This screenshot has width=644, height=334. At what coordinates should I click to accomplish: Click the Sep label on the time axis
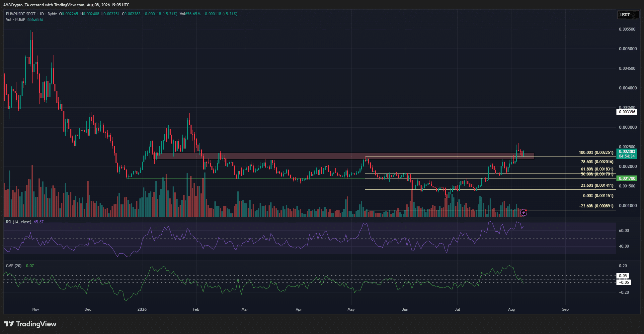point(565,309)
